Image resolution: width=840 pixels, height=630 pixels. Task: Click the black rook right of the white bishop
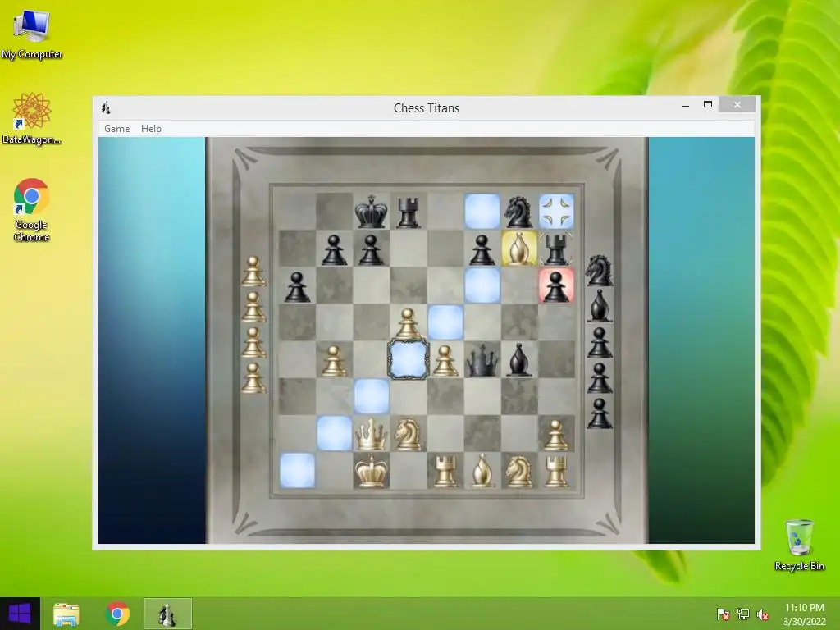click(556, 249)
